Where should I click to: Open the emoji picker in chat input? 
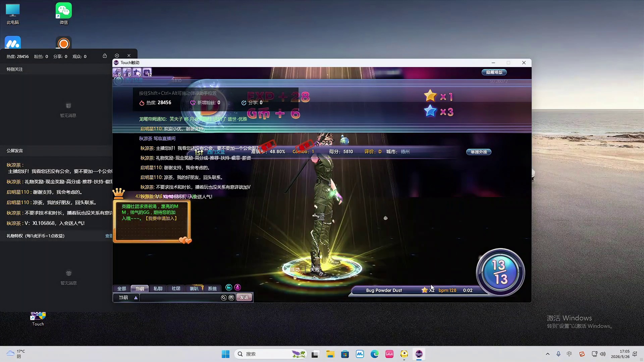pos(231,298)
